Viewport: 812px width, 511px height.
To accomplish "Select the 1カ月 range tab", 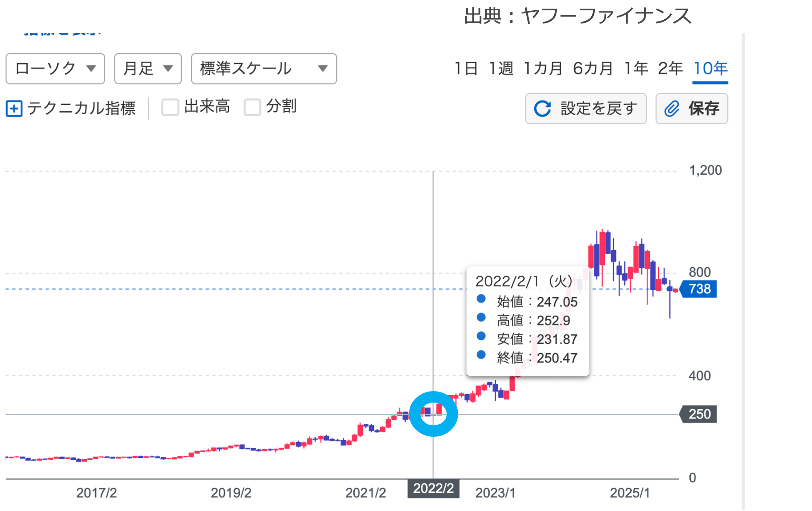I will point(543,69).
